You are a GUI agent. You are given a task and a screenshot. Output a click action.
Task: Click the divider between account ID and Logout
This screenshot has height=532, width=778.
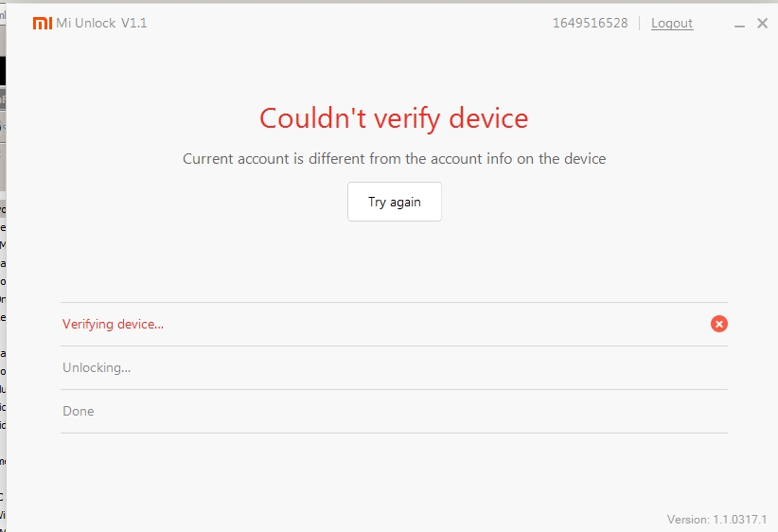tap(640, 24)
